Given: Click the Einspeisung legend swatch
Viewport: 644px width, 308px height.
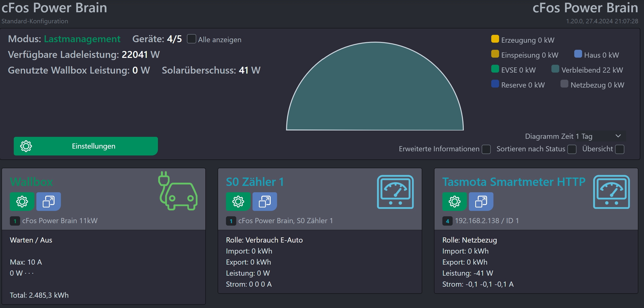Looking at the screenshot, I should click(x=495, y=54).
